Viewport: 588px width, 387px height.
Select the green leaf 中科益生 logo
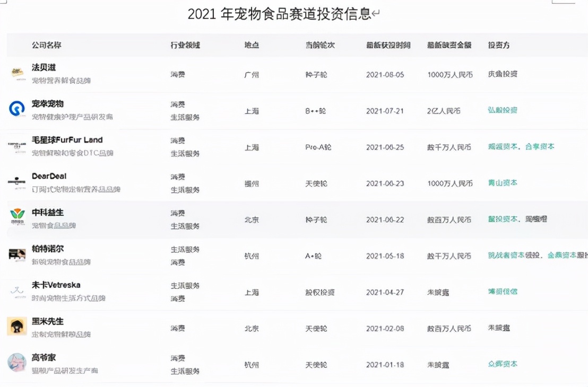[18, 216]
